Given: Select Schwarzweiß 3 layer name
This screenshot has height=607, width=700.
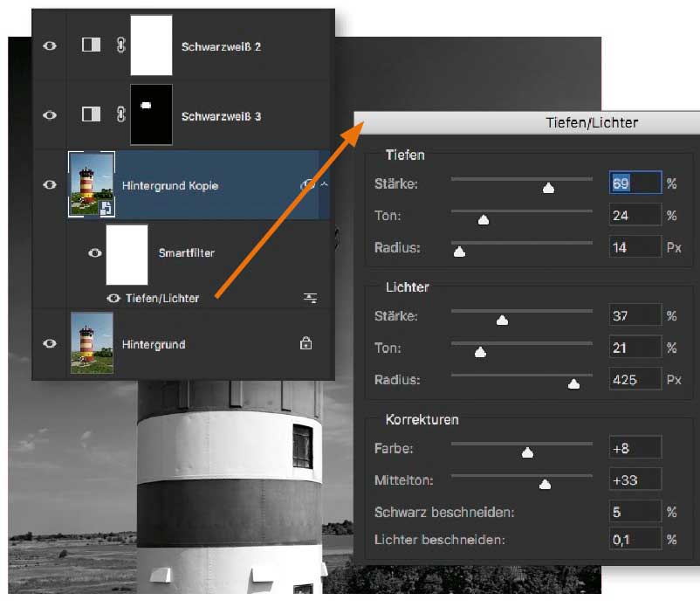Looking at the screenshot, I should [221, 116].
